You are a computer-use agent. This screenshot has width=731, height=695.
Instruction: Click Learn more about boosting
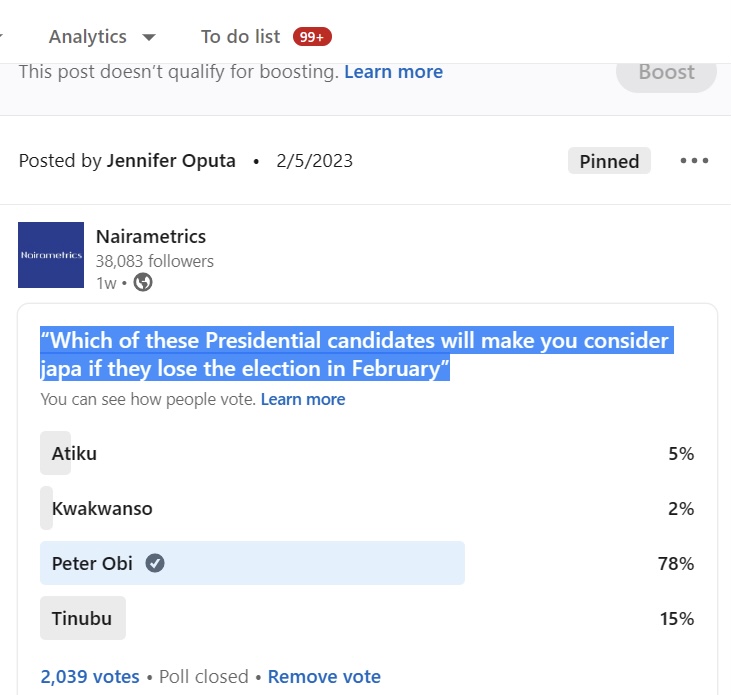(x=393, y=72)
